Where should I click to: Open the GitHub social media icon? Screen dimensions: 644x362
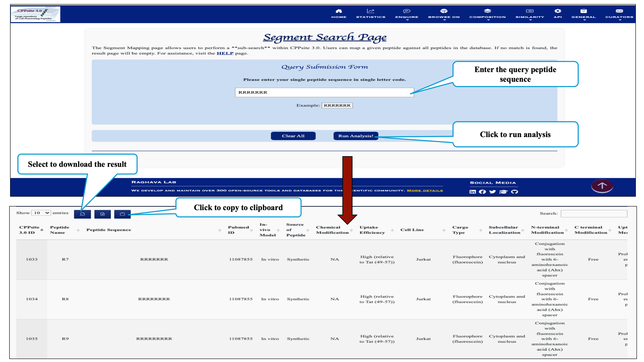click(514, 192)
